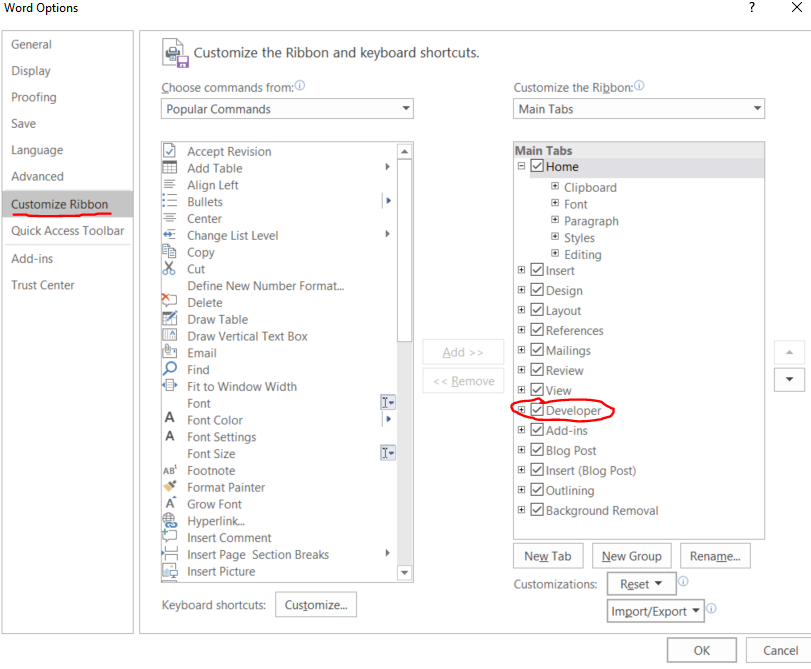Select Outlining in the tabs tree
Screen dimensions: 811x669
click(570, 490)
